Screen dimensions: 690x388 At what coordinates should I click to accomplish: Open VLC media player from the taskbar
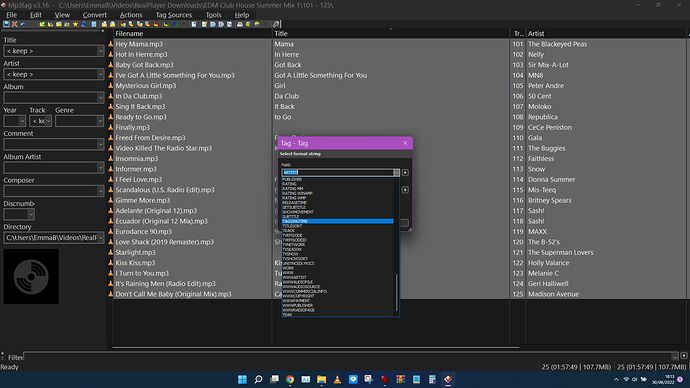click(337, 379)
